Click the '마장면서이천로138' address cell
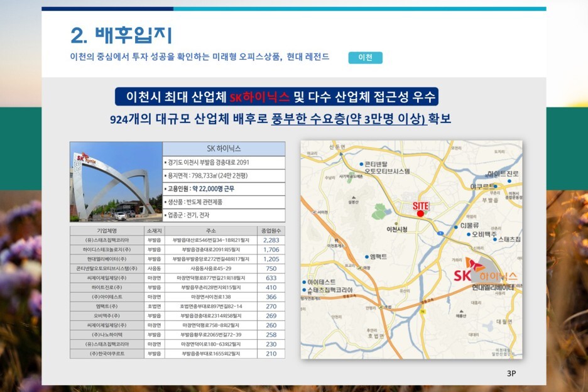This screenshot has height=392, width=588. 210,297
